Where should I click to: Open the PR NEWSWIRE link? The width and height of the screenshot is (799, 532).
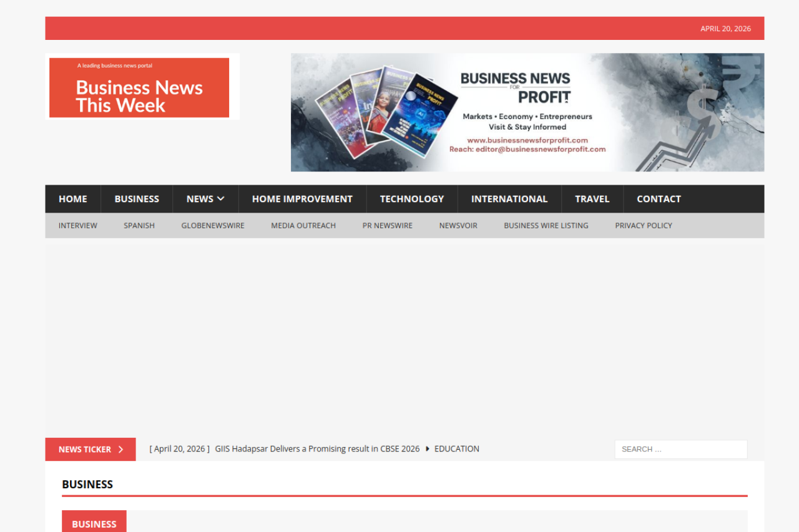coord(388,226)
